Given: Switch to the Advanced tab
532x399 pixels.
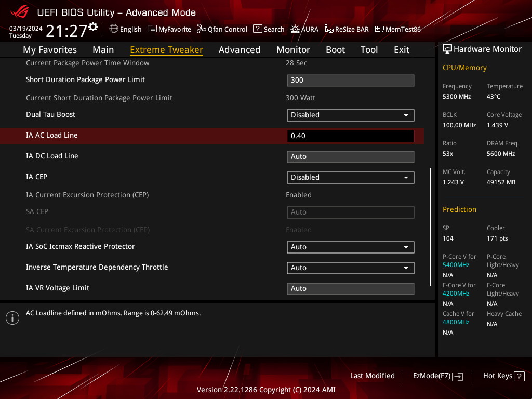Looking at the screenshot, I should click(239, 50).
